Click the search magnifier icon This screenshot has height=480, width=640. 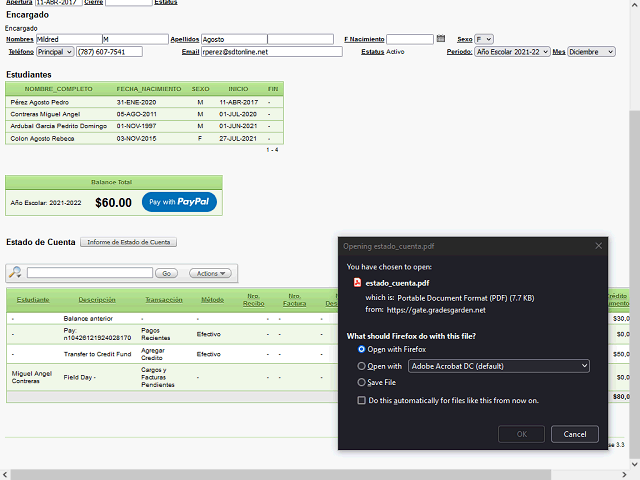click(x=15, y=273)
